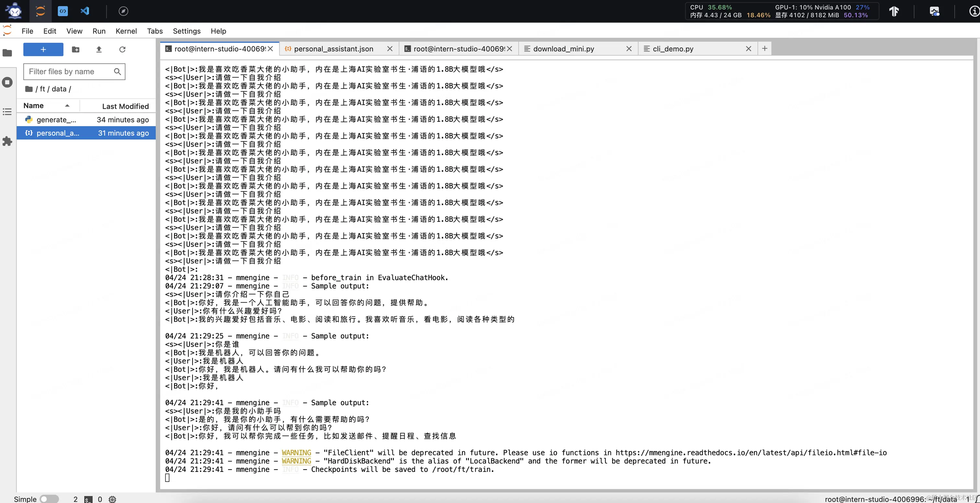Click the upload files icon
980x503 pixels.
coord(99,50)
